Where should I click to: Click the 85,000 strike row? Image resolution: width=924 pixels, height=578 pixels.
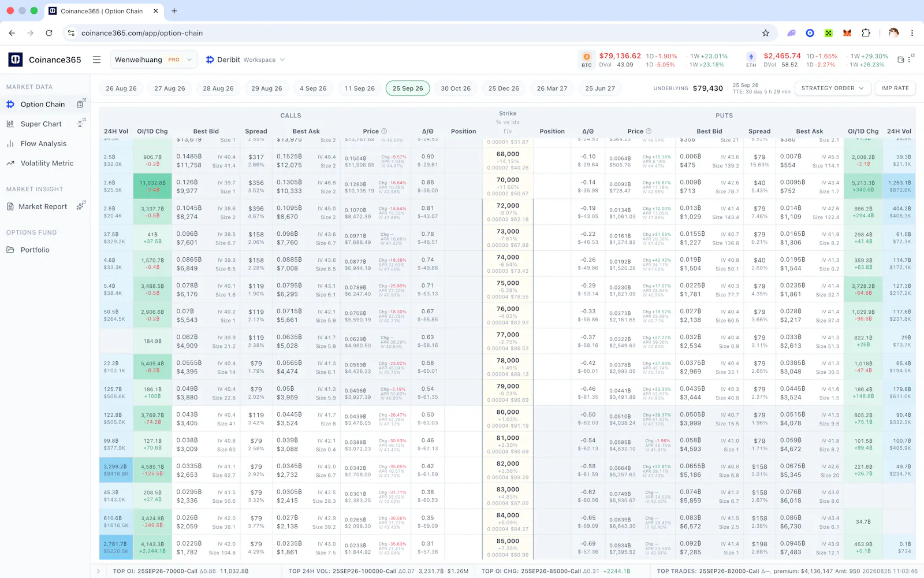pos(508,547)
